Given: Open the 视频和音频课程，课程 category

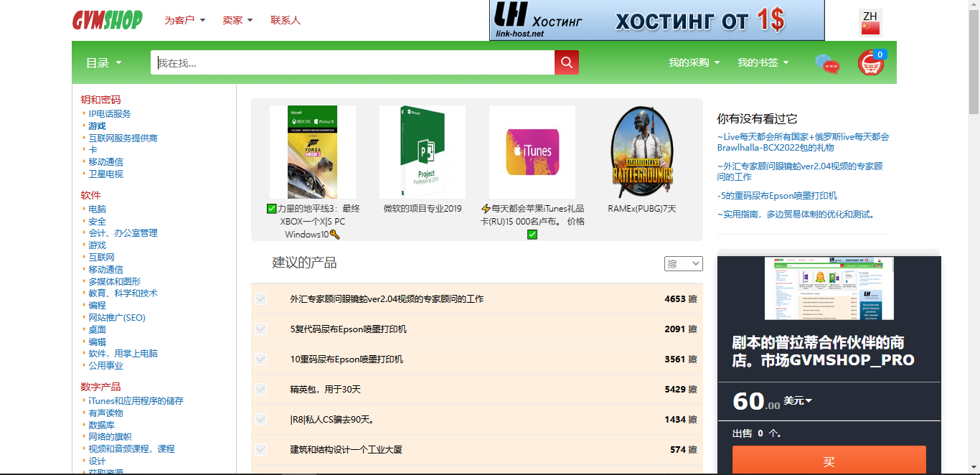Looking at the screenshot, I should (x=131, y=449).
